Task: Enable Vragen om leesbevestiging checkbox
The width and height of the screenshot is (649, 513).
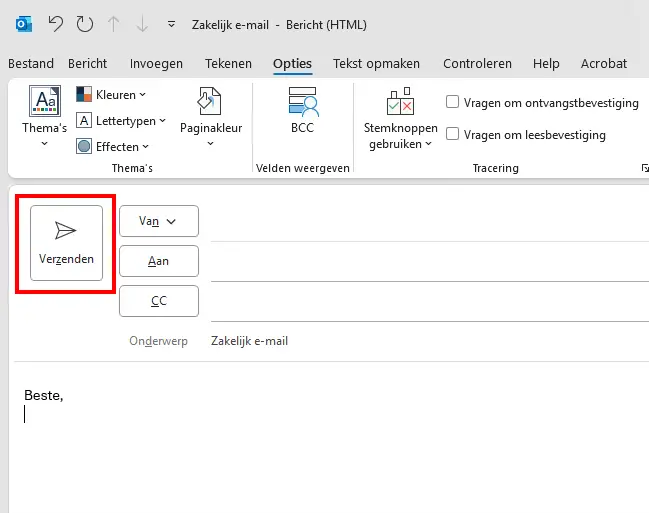Action: click(x=452, y=134)
